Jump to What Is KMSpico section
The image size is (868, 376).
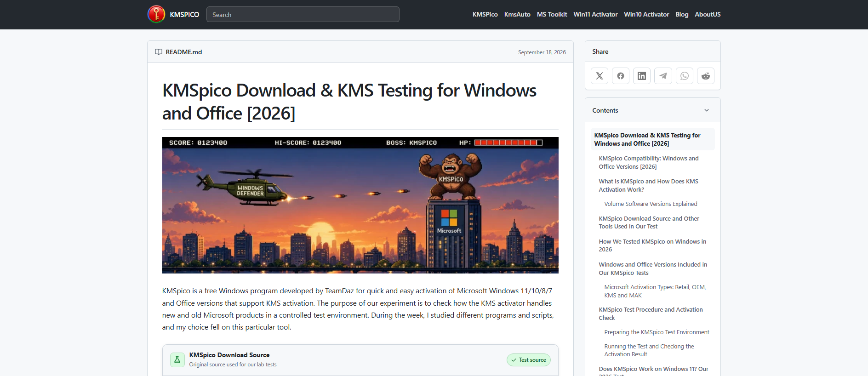pyautogui.click(x=648, y=185)
